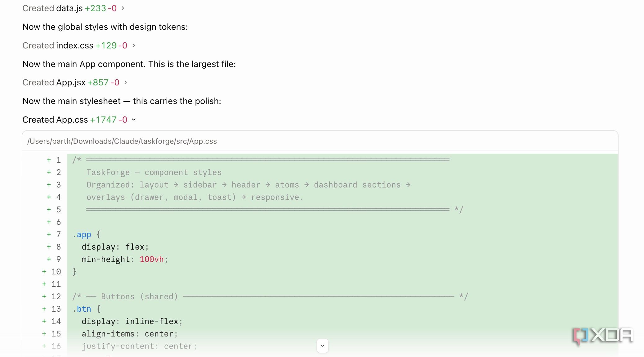Click the +1747 additions count

coord(103,120)
